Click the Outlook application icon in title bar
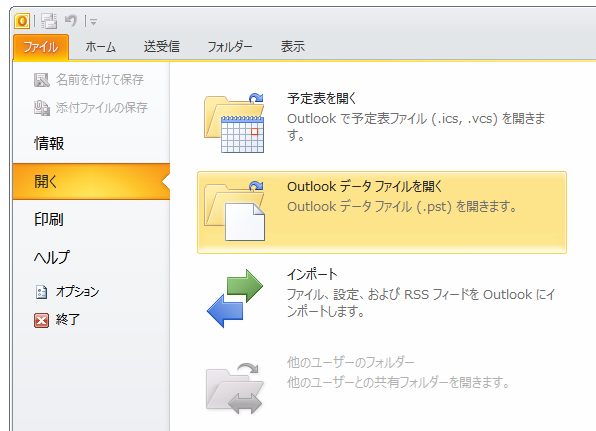Viewport: 596px width, 431px height. 22,21
